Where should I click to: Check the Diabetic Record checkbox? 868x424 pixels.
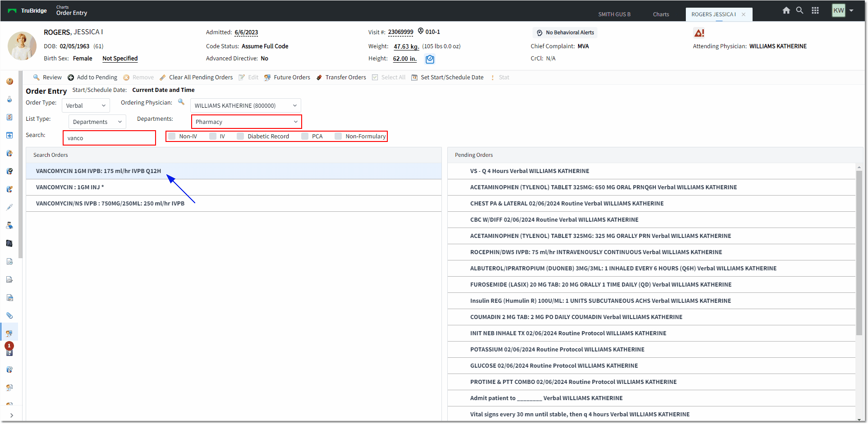pyautogui.click(x=240, y=136)
